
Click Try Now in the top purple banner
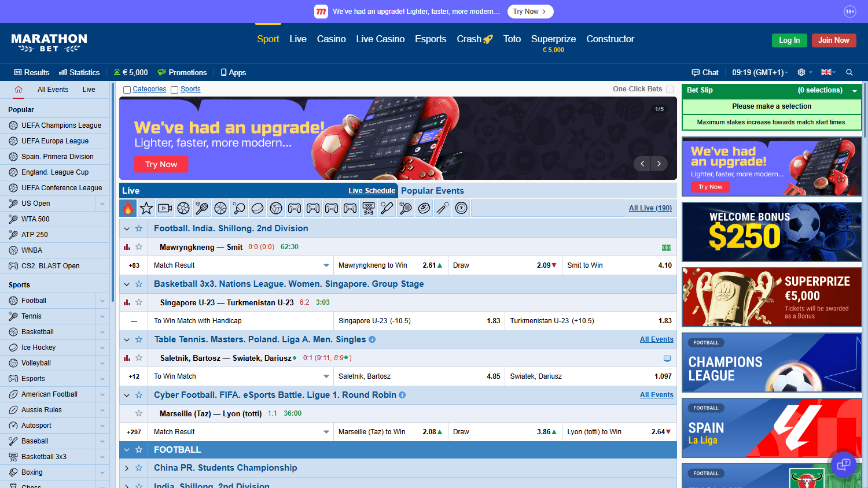pos(530,12)
